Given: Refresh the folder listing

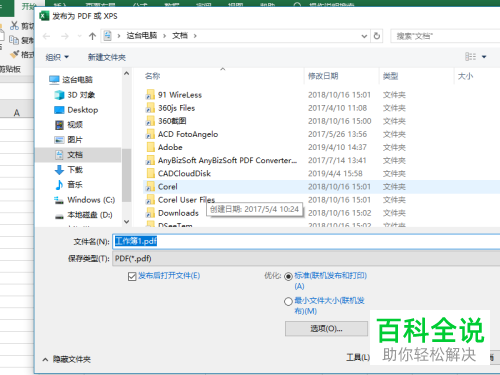Looking at the screenshot, I should coord(377,36).
